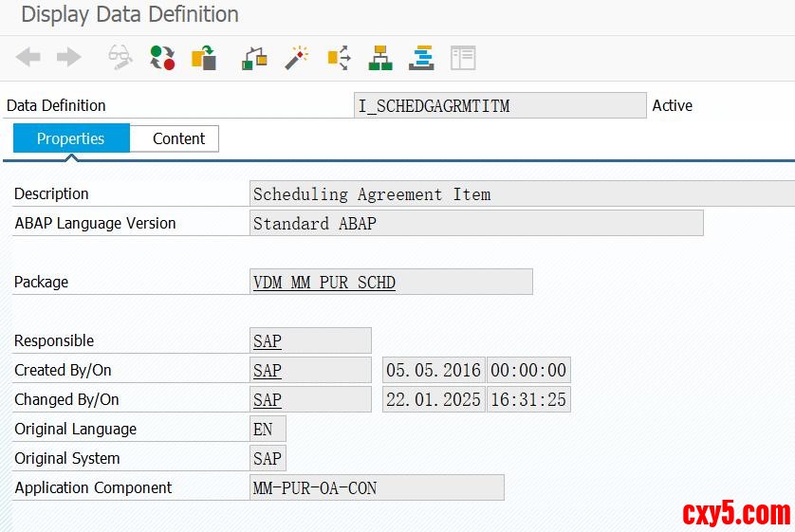Click the Changed By SAP user link

[x=268, y=400]
